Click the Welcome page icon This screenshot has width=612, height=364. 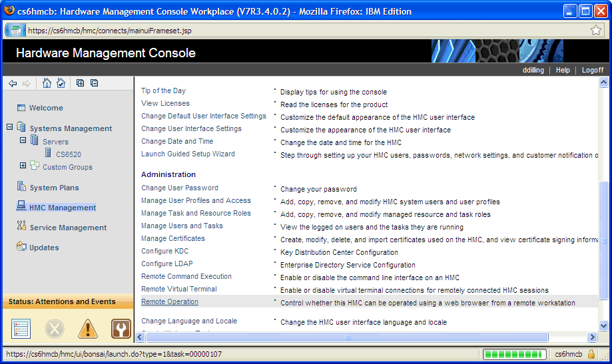21,108
